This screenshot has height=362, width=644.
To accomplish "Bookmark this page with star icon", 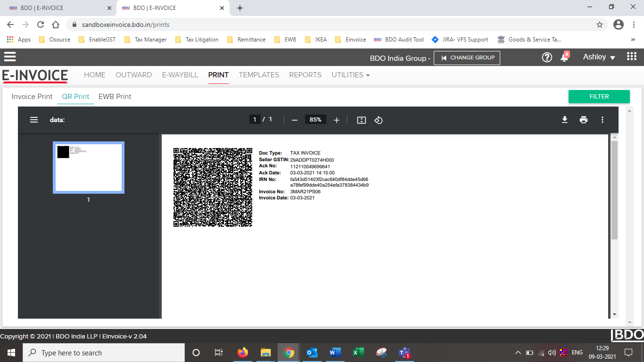I will 600,25.
